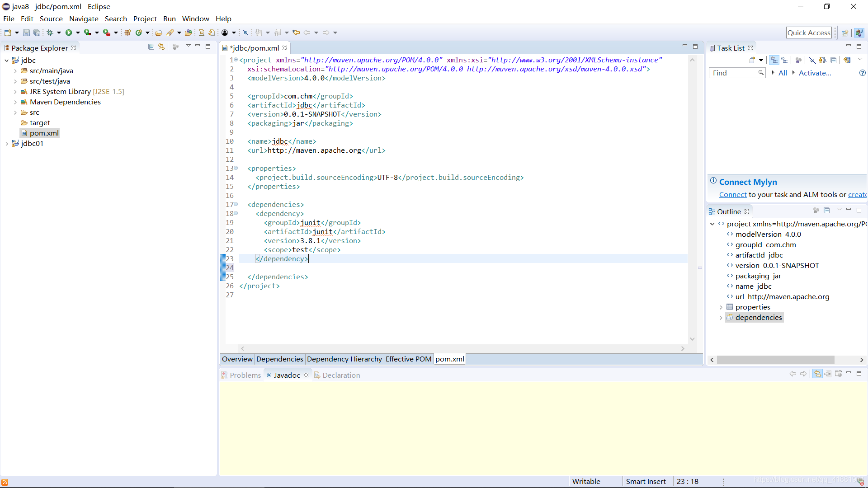Select the Effective POM tab

coord(409,359)
